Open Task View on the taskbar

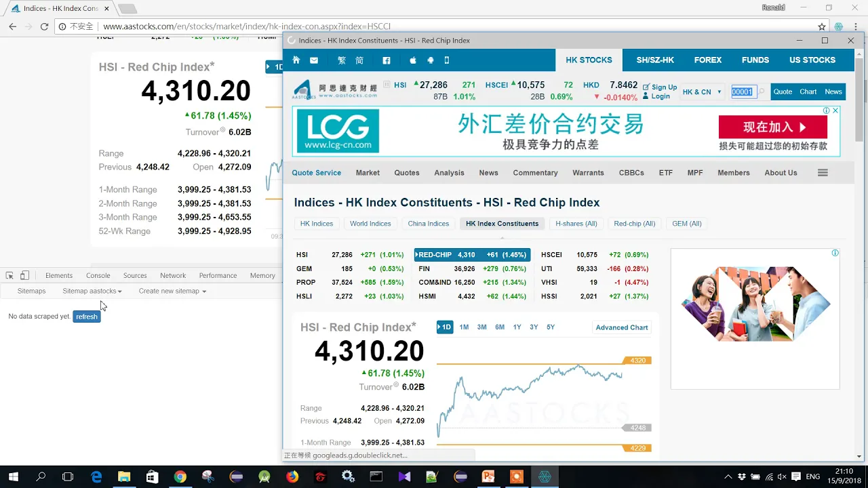68,476
